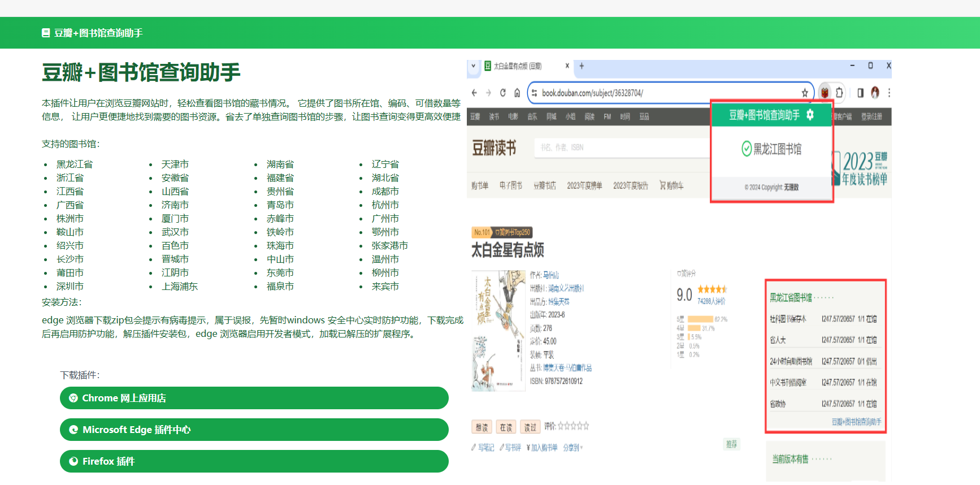Click the five-star rating bar next to 评价
The image size is (980, 485).
[573, 426]
